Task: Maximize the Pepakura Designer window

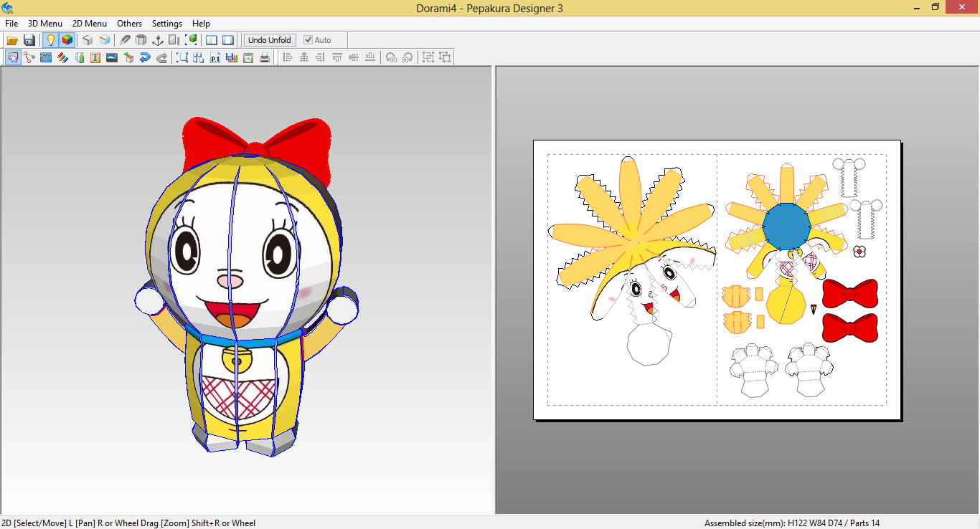Action: [935, 7]
